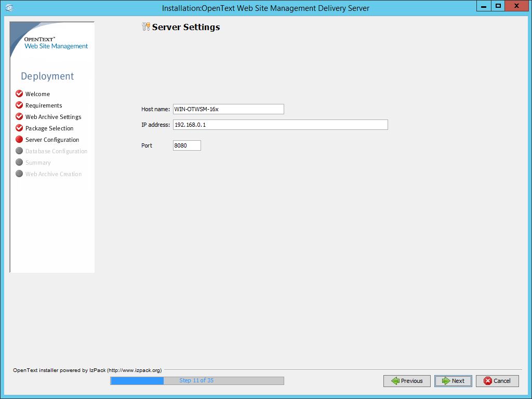The width and height of the screenshot is (532, 399).
Task: Select the Database Configuration label
Action: 56,151
